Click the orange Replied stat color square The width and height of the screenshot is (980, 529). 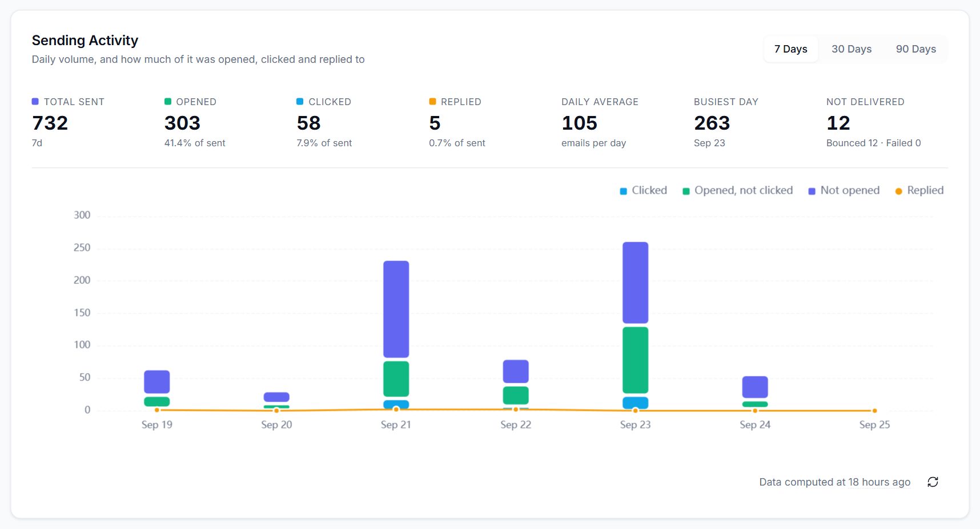click(432, 101)
